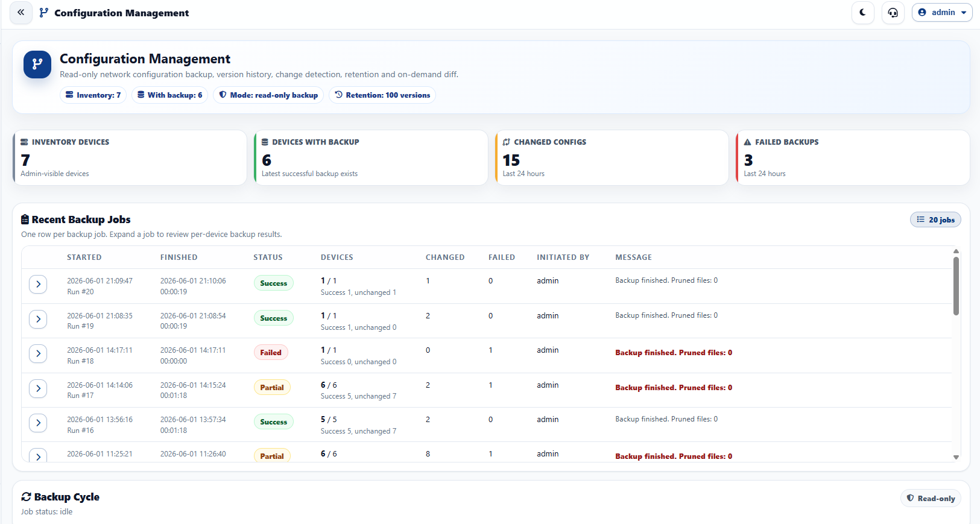Click the STATUS column header
Screen dimensions: 980x524
pos(268,257)
